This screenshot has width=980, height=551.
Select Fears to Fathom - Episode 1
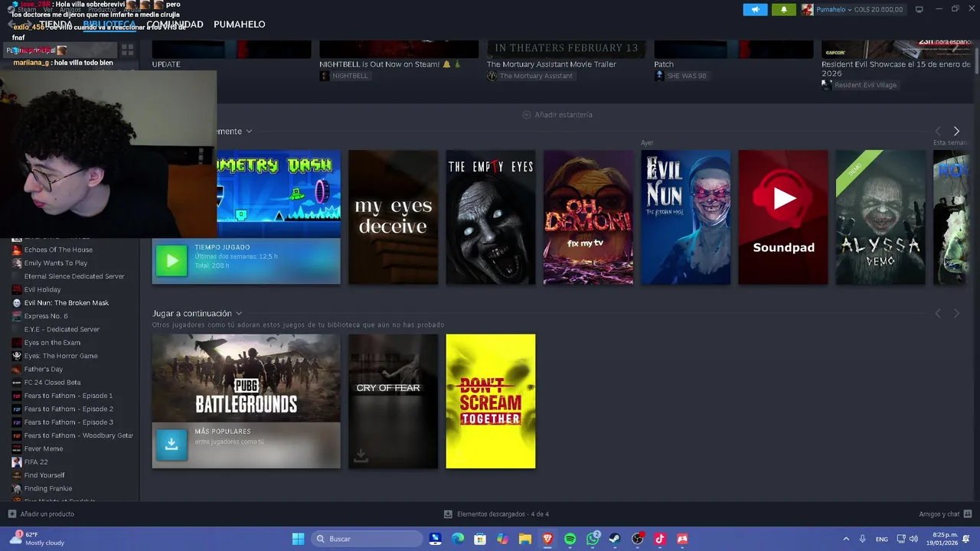point(70,396)
